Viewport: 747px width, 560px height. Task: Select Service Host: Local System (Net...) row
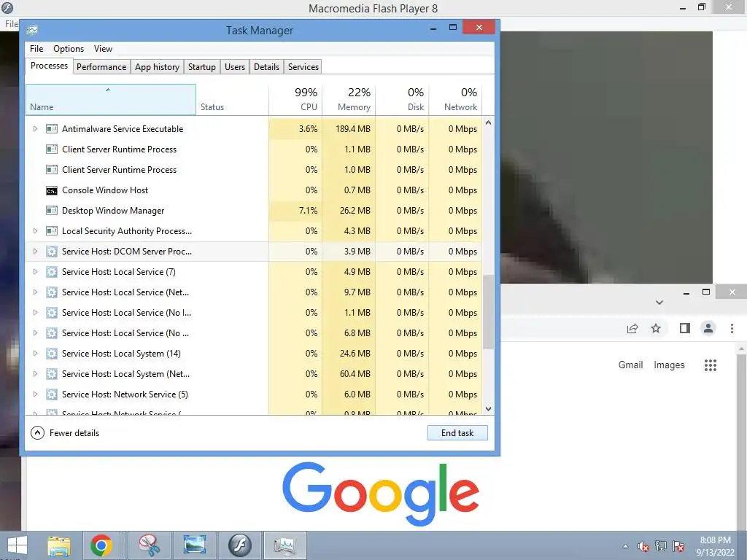pos(254,374)
